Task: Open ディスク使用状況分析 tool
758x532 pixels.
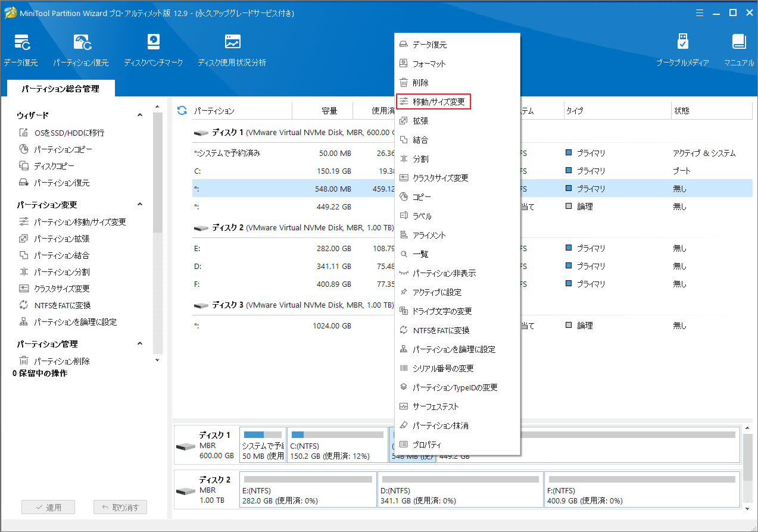Action: tap(232, 50)
